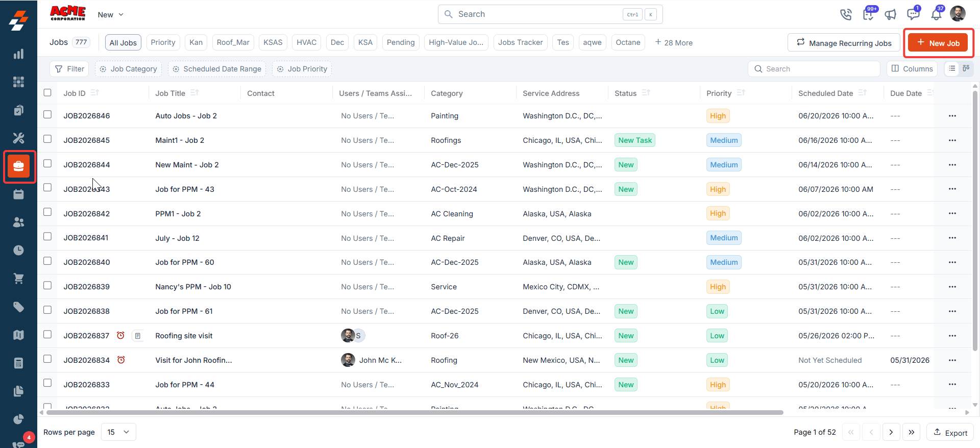This screenshot has height=448, width=980.
Task: Switch to the Jobs Tracker tab
Action: pos(521,42)
